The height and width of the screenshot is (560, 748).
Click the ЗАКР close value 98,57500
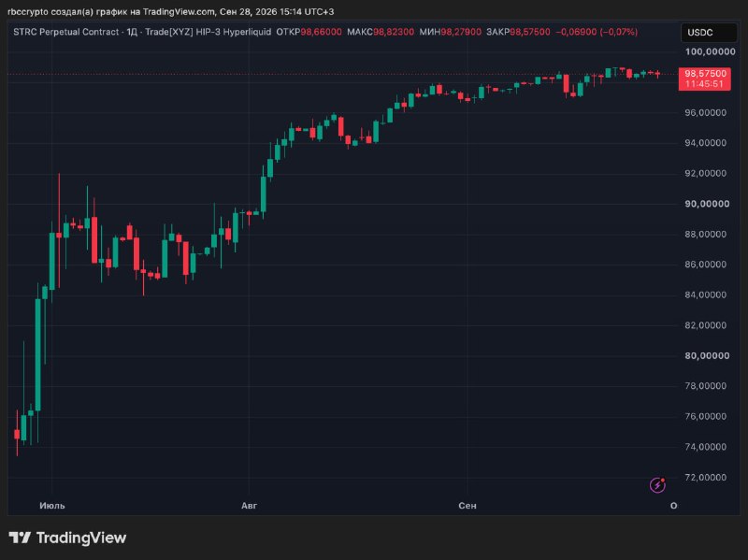530,32
